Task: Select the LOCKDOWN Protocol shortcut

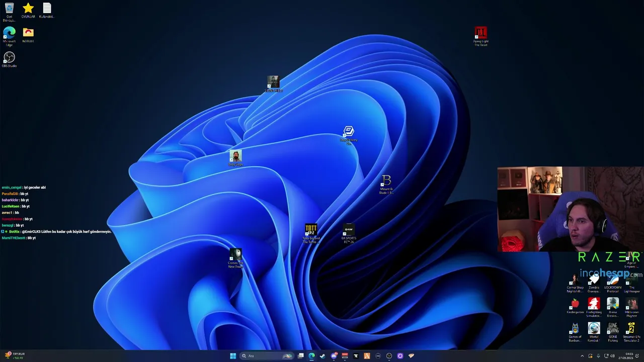Action: [613, 284]
